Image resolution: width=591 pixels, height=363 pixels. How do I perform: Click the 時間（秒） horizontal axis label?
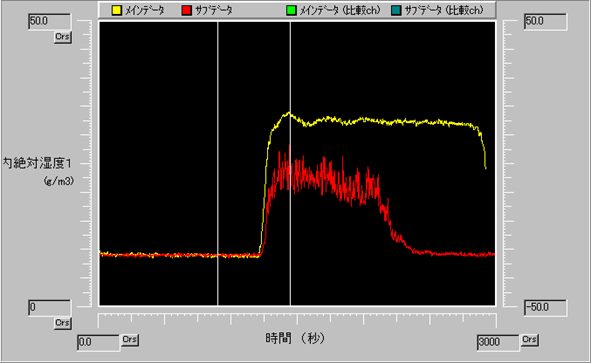(296, 338)
